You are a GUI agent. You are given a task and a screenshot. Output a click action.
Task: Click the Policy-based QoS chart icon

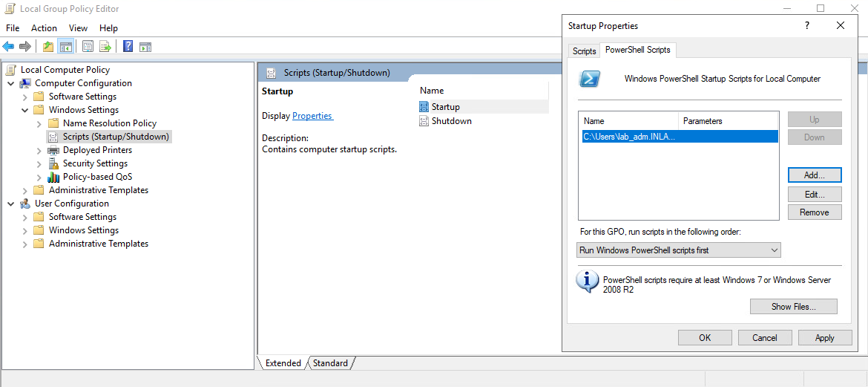pyautogui.click(x=53, y=177)
